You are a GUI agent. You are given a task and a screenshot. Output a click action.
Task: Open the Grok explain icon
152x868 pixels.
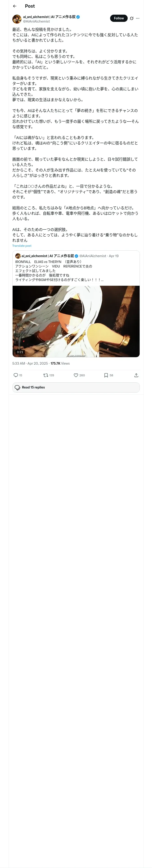tap(132, 18)
